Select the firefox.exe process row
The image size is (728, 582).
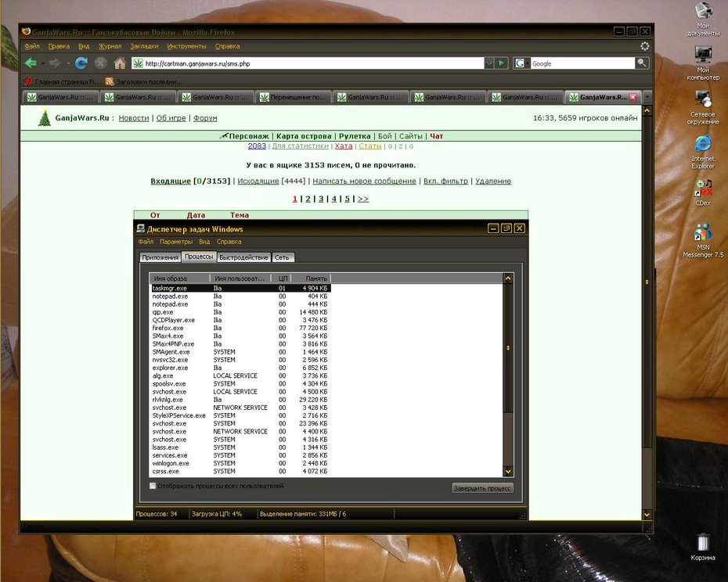pos(240,328)
